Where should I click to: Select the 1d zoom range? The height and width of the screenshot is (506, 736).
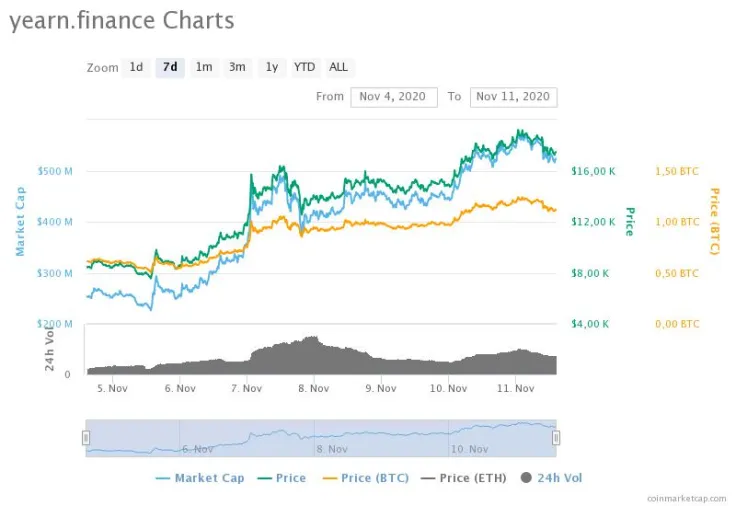(136, 67)
